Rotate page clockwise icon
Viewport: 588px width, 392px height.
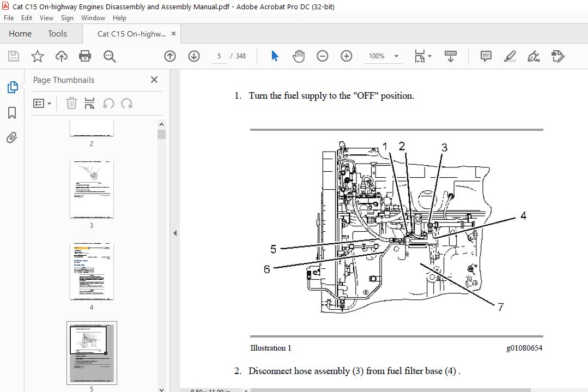pos(127,103)
